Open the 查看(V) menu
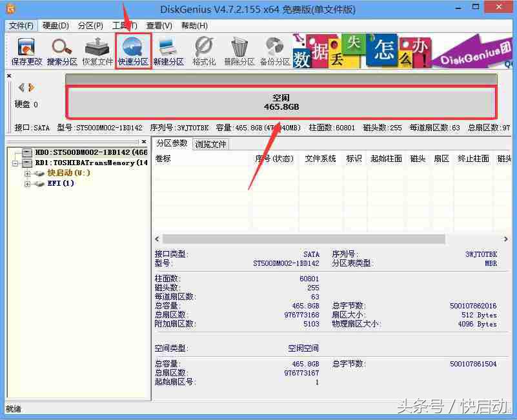 [157, 25]
